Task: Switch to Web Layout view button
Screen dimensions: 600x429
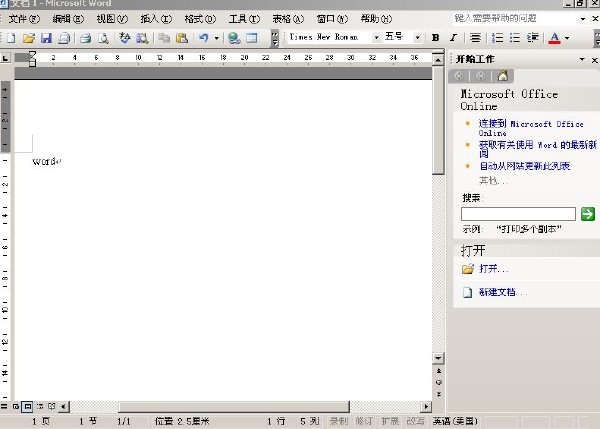Action: point(15,406)
